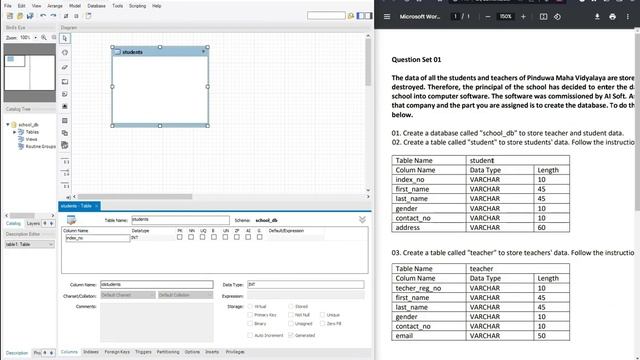Click the PDF print icon
The image size is (640, 360).
coord(613,17)
